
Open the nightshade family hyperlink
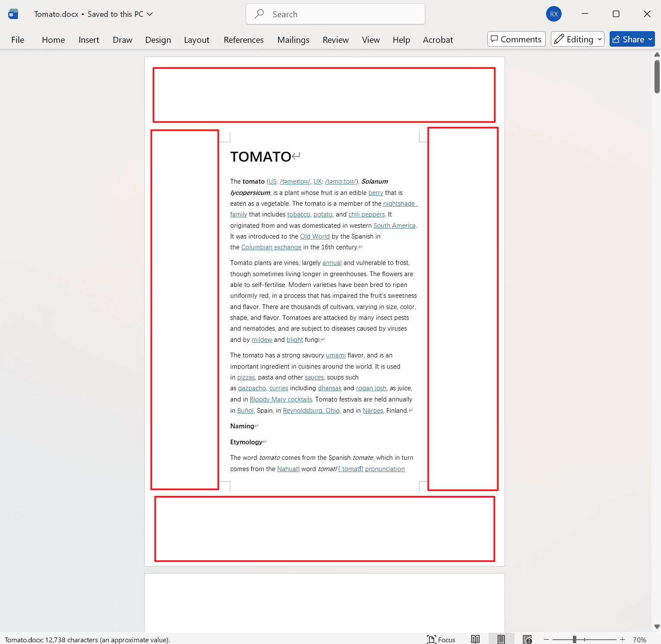point(400,203)
